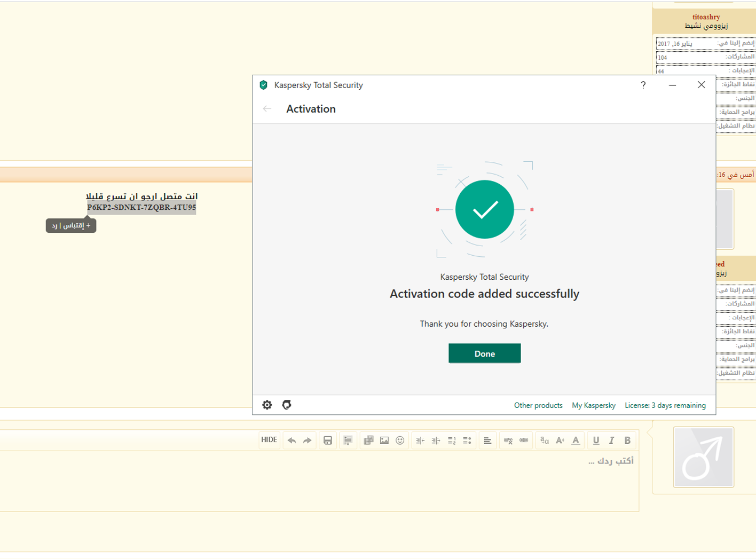Click the remove formatting icon
Screen dimensions: 756x559
[348, 440]
